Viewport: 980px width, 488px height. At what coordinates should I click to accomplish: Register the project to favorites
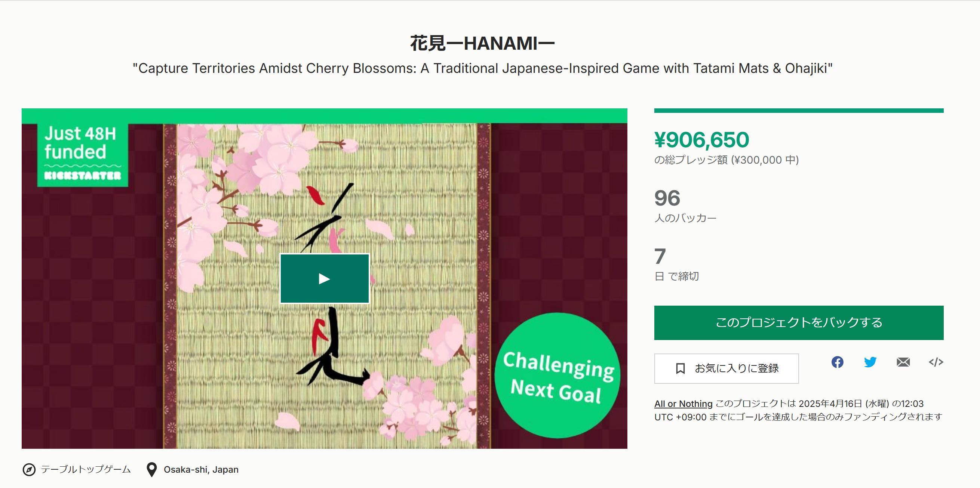click(726, 368)
